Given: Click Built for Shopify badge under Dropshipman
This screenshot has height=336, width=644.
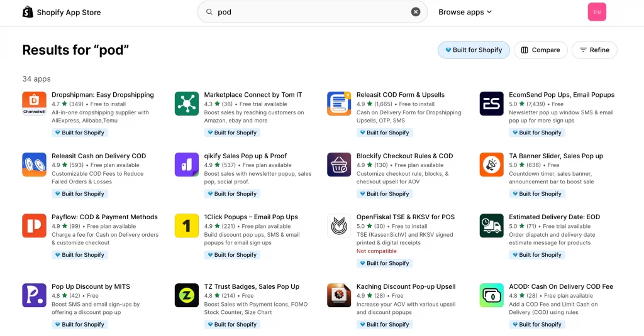Looking at the screenshot, I should (80, 133).
